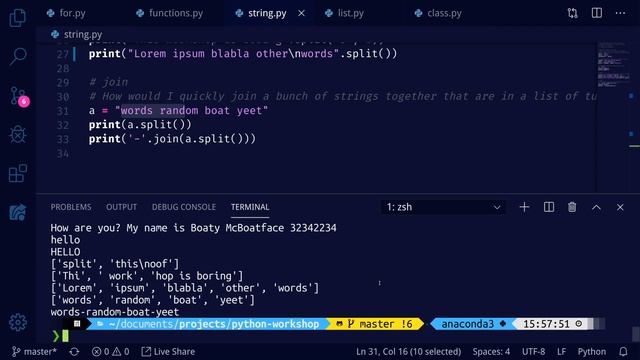Click terminal line 'How are you? My name is'
640x360 pixels.
pos(193,228)
